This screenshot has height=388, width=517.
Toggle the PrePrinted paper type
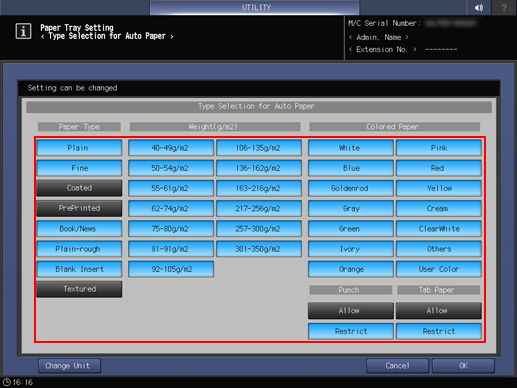tap(79, 208)
